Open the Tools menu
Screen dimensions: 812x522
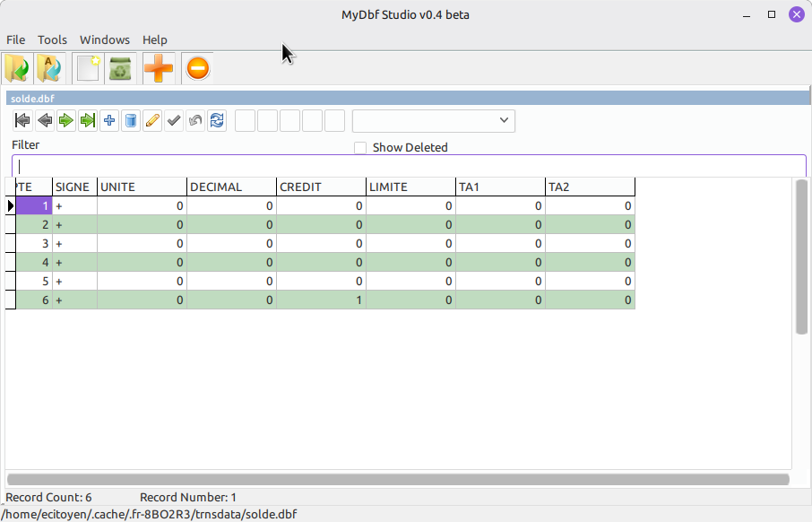pyautogui.click(x=52, y=40)
